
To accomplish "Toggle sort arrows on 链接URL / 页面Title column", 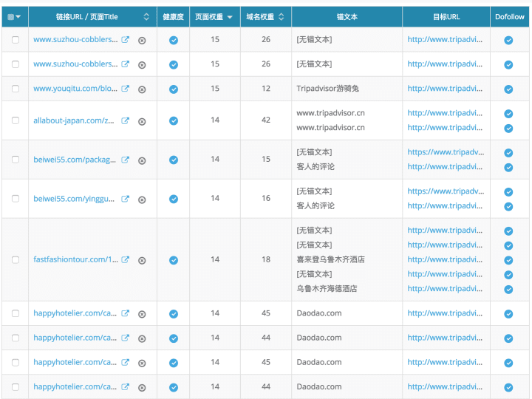I will [x=146, y=16].
